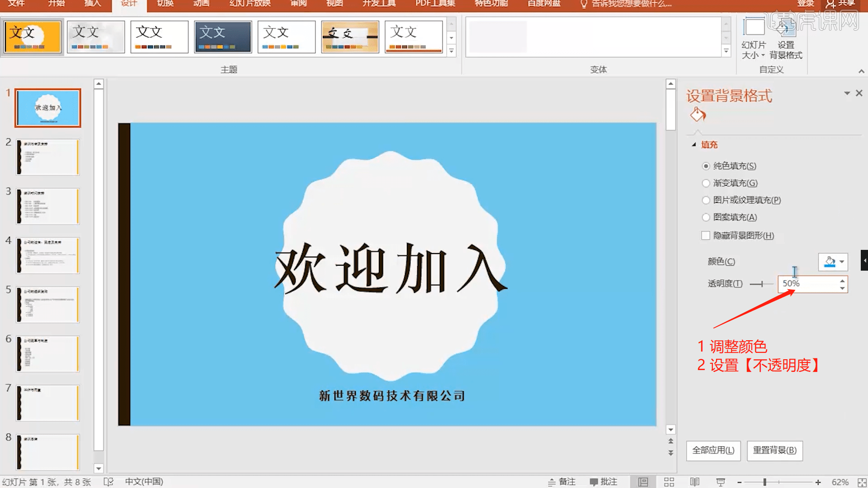The height and width of the screenshot is (488, 868).
Task: Click the slide editor scroll-down arrow
Action: pyautogui.click(x=671, y=430)
